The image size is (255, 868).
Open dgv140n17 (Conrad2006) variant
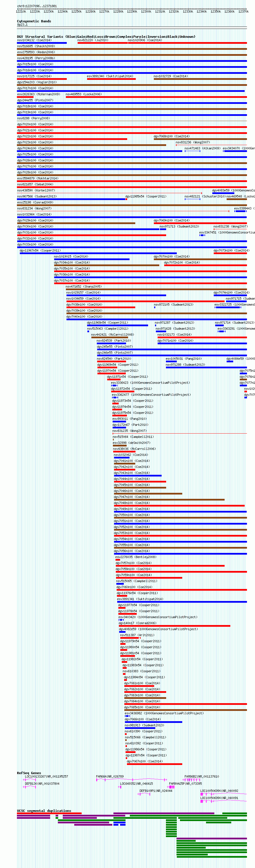(138, 623)
